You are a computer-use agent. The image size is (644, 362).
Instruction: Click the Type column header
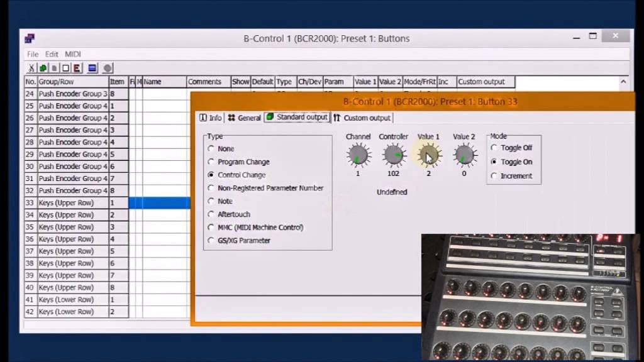tap(286, 82)
